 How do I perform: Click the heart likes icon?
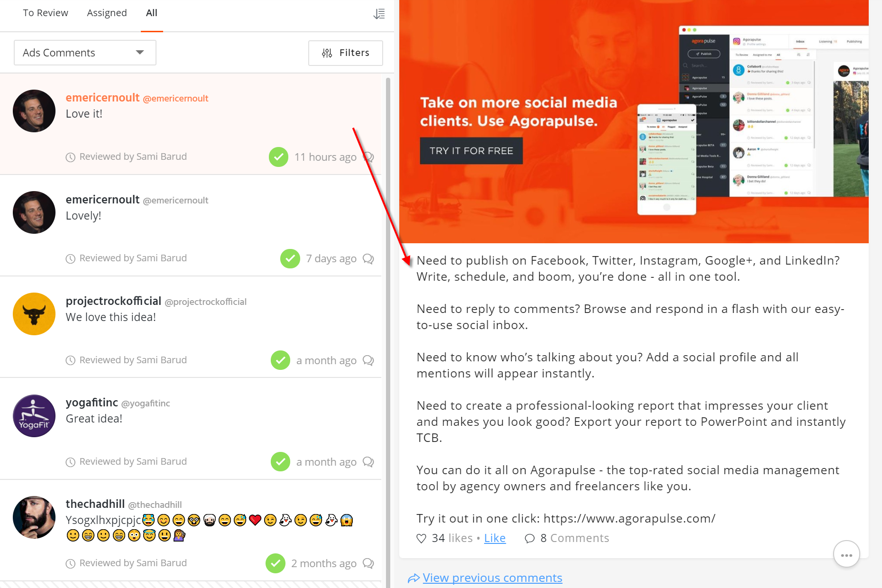[x=421, y=539]
